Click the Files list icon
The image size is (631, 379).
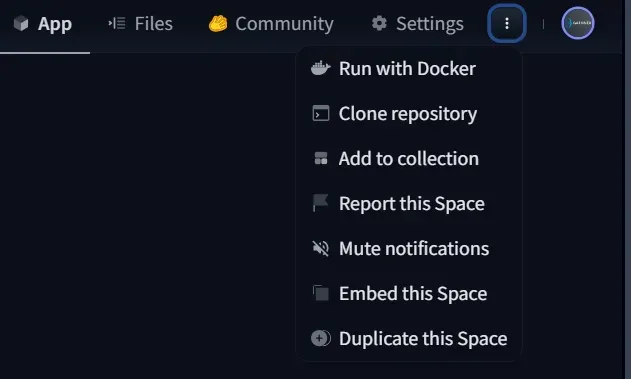(117, 23)
